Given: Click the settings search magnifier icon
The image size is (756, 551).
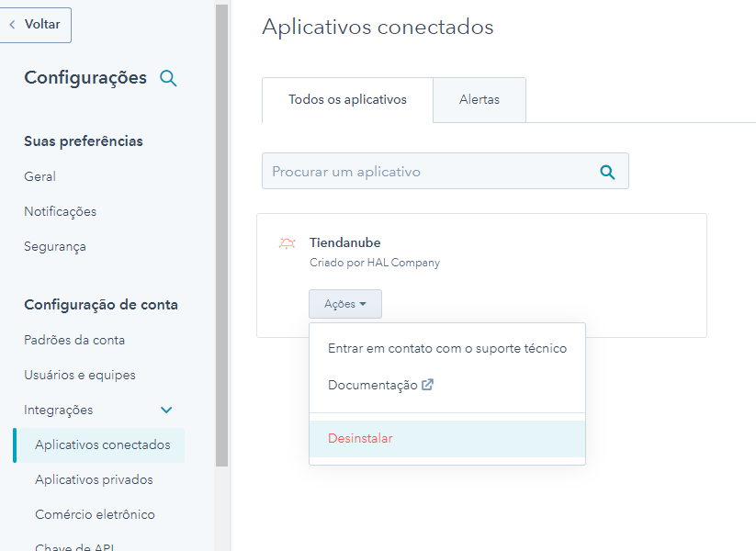Looking at the screenshot, I should [168, 78].
